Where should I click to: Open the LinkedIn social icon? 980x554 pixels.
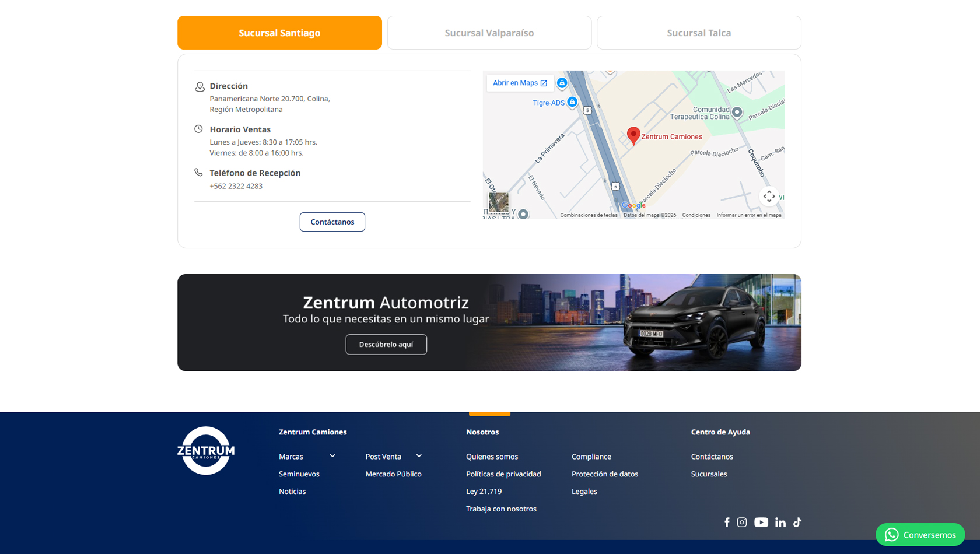pyautogui.click(x=780, y=523)
